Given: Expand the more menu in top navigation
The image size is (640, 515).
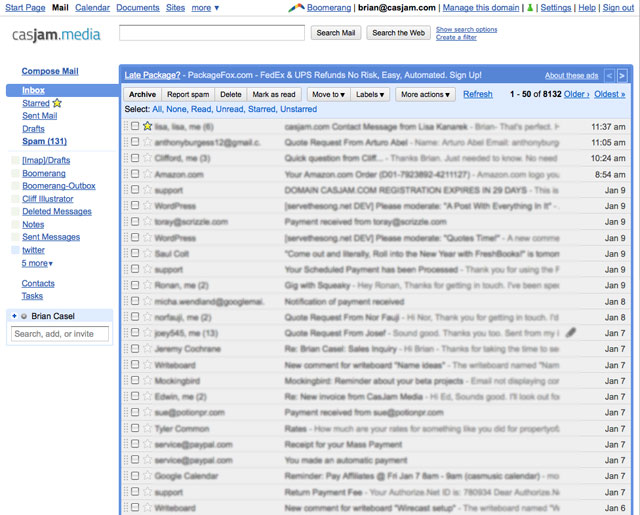Looking at the screenshot, I should coord(205,7).
